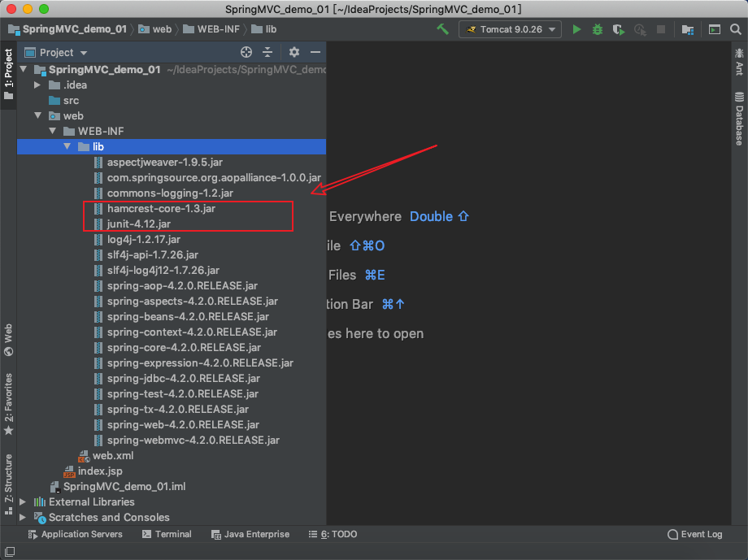Open the 6: TODO tool window
This screenshot has width=748, height=560.
pyautogui.click(x=333, y=534)
